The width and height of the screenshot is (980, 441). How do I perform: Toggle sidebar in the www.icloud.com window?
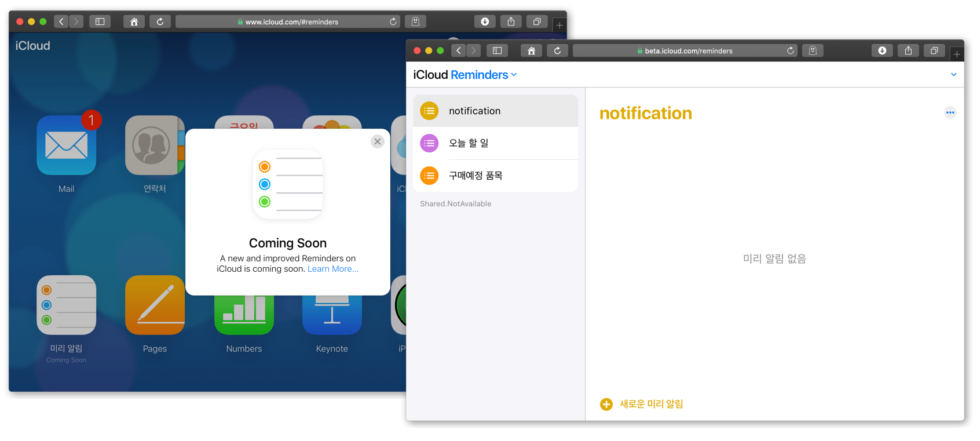click(100, 21)
